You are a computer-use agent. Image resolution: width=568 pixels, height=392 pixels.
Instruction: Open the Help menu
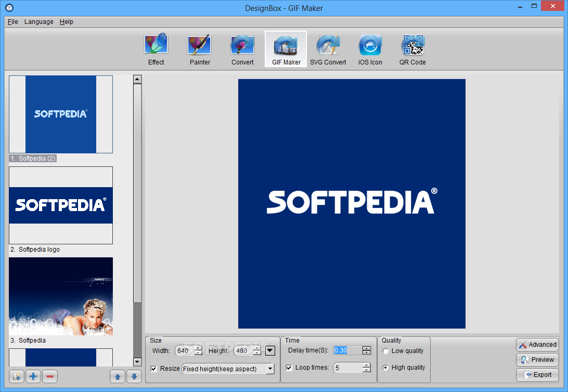point(66,22)
